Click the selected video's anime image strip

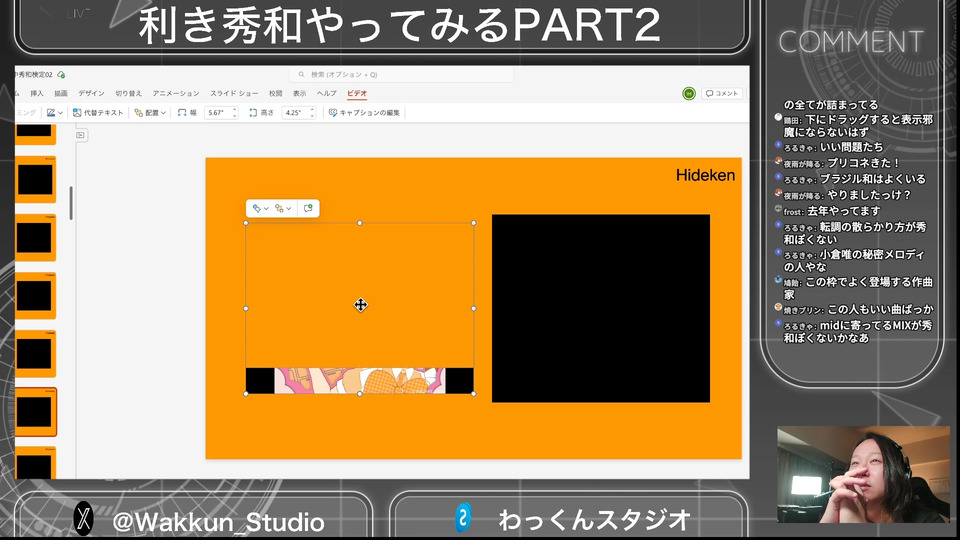[x=359, y=381]
